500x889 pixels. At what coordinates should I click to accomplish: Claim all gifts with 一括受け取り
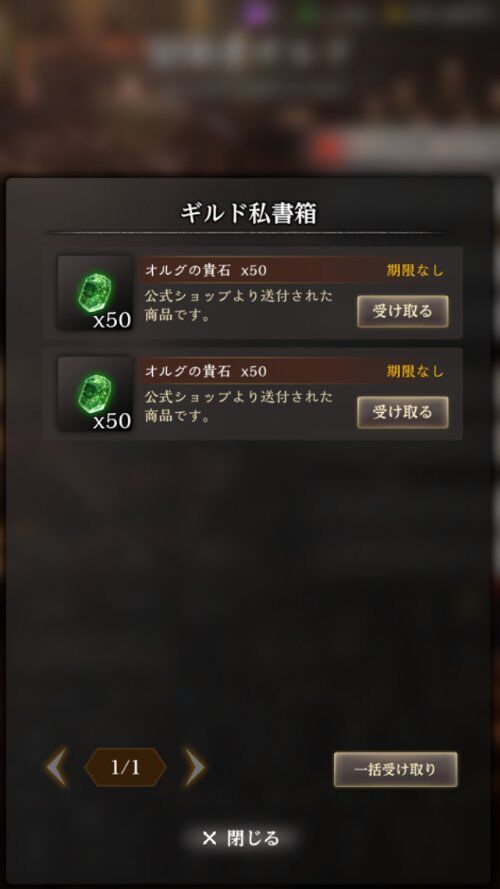[x=395, y=769]
